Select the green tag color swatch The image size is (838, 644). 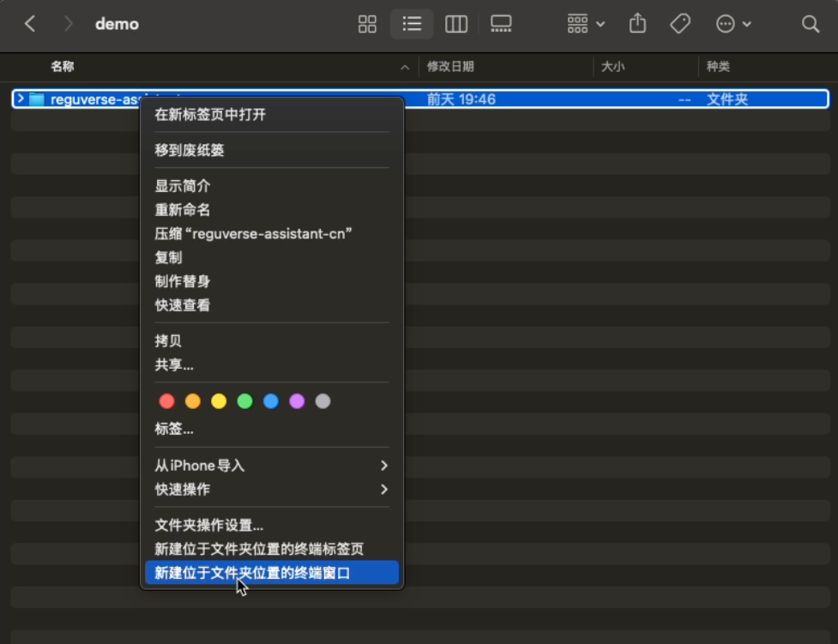coord(245,400)
